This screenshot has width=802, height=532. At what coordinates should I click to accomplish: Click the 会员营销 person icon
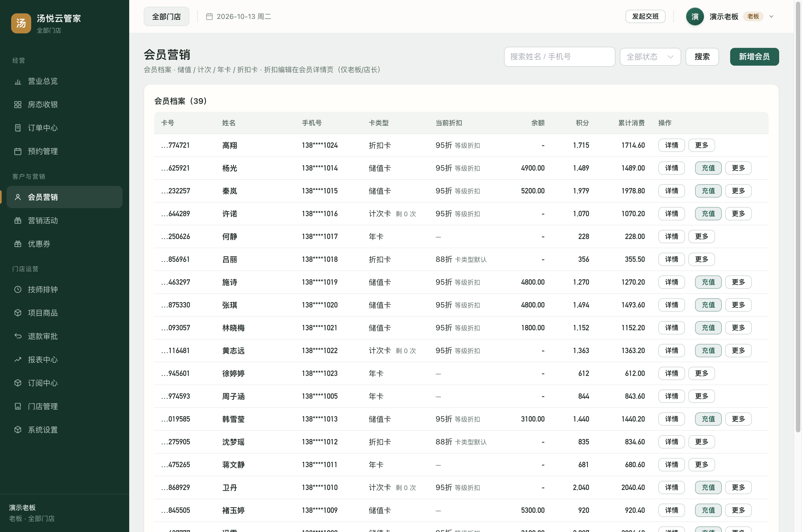tap(18, 197)
